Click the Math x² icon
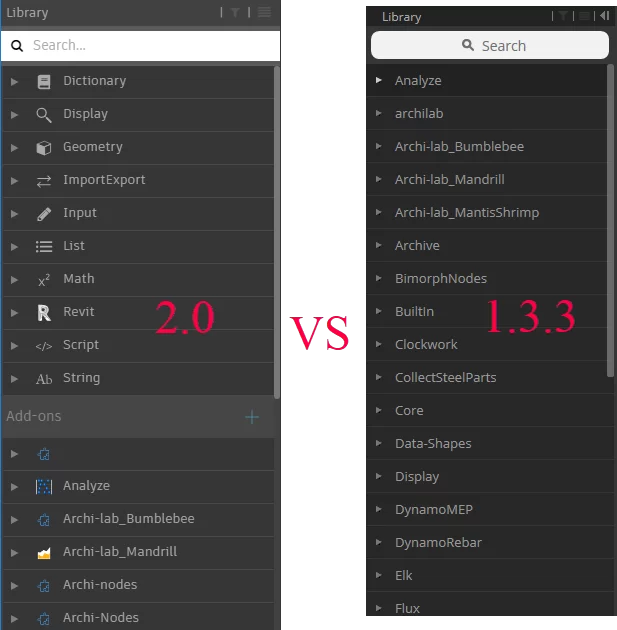Screen dimensions: 617x630 click(44, 280)
